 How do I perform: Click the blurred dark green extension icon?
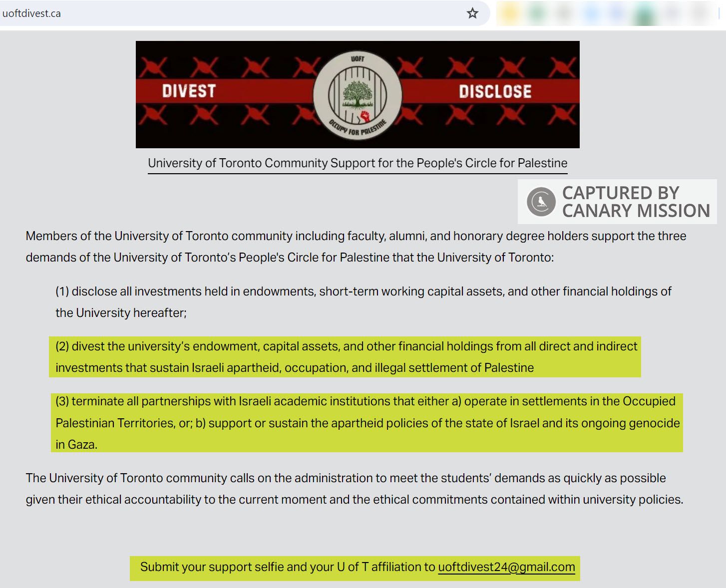[x=644, y=13]
